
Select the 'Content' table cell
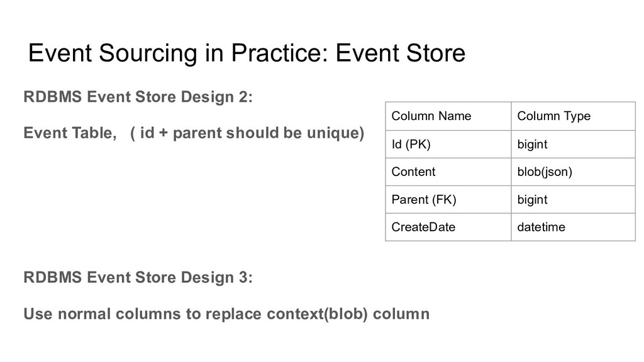tap(448, 172)
